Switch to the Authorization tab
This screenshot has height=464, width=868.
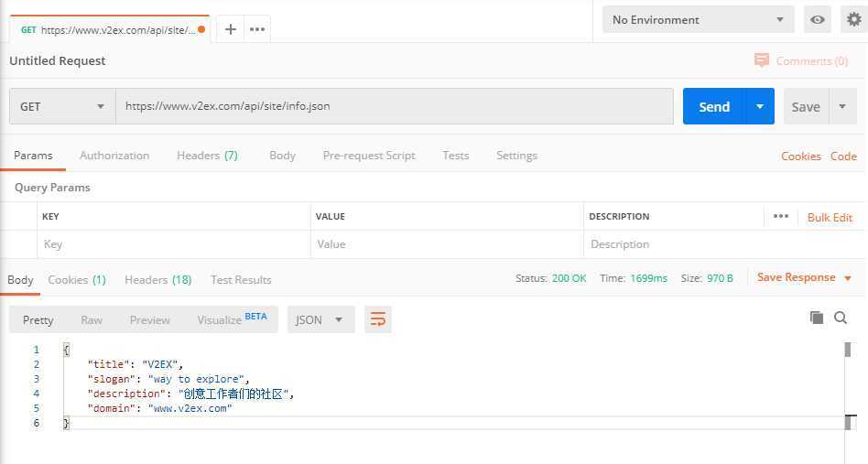pos(114,156)
